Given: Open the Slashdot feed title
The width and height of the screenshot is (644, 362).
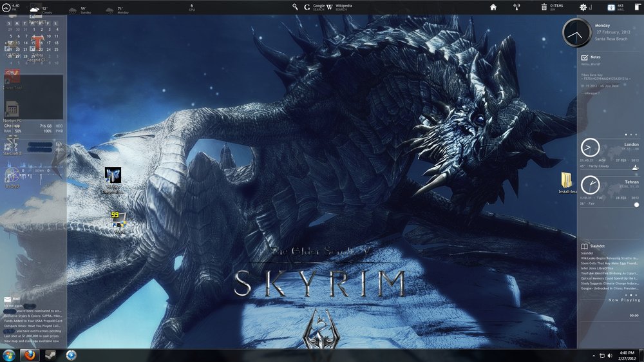Looking at the screenshot, I should (597, 246).
